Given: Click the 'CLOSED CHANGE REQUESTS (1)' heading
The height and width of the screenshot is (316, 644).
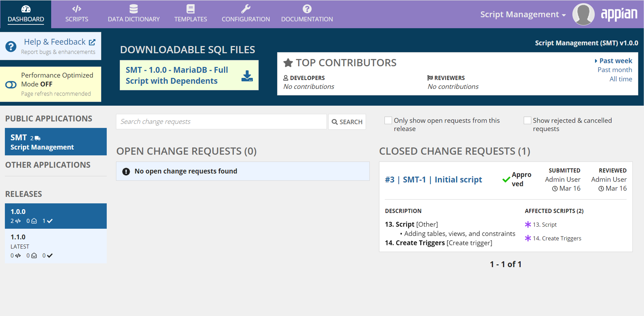Looking at the screenshot, I should pyautogui.click(x=454, y=151).
